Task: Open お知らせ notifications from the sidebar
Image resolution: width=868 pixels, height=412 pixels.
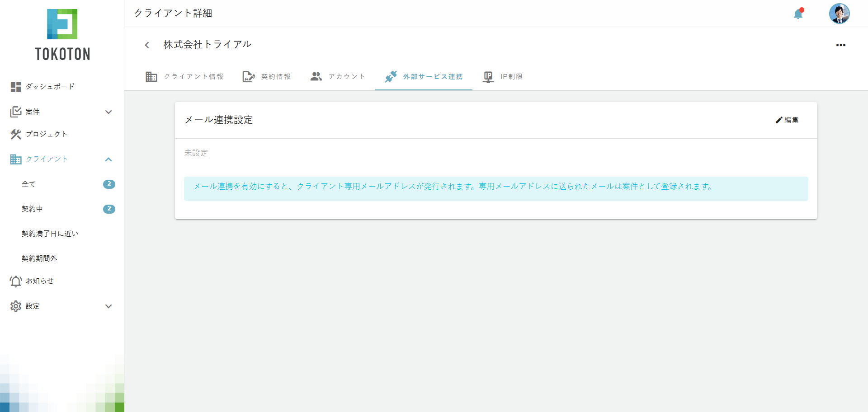Action: (x=16, y=281)
